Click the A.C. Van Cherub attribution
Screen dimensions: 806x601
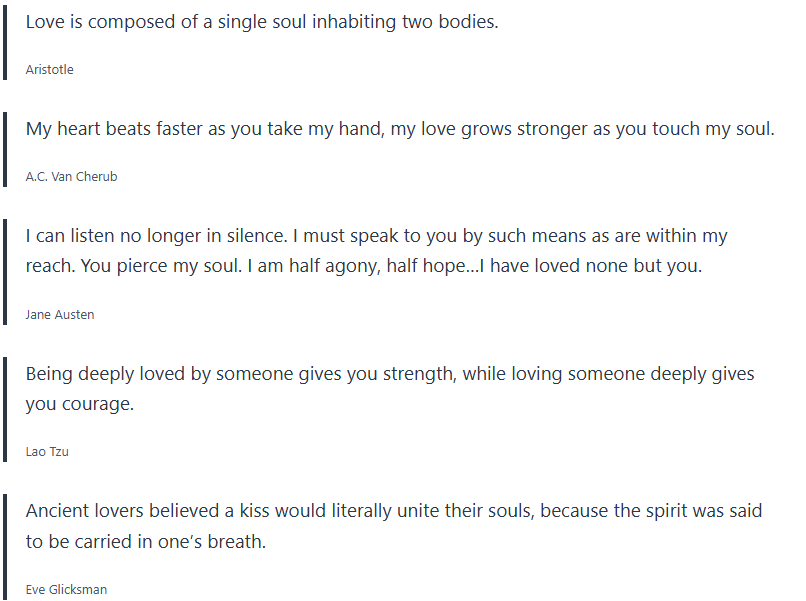72,177
